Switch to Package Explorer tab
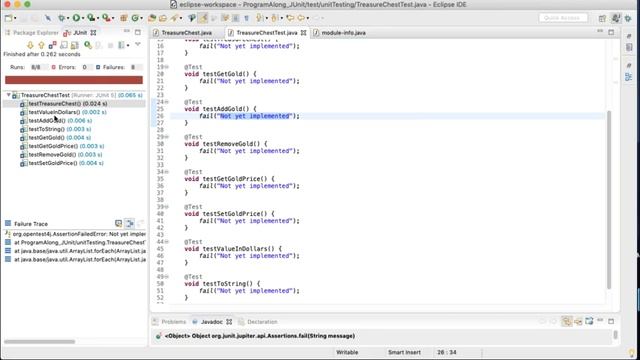The image size is (640, 360). tap(31, 33)
